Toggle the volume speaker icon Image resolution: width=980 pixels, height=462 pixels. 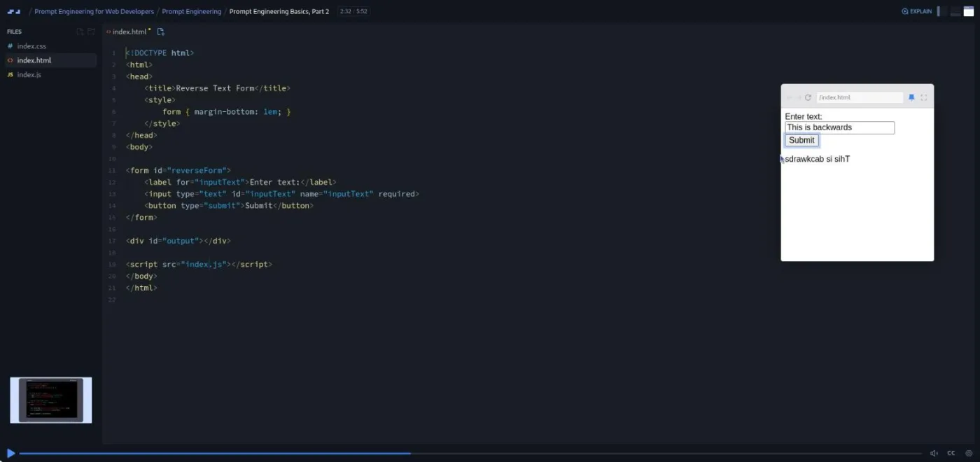click(934, 454)
